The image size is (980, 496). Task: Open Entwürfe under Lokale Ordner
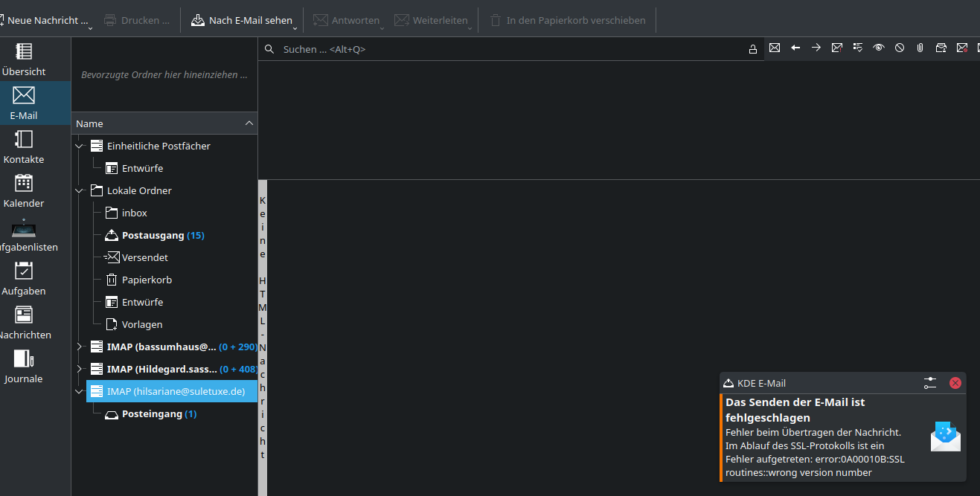click(142, 302)
